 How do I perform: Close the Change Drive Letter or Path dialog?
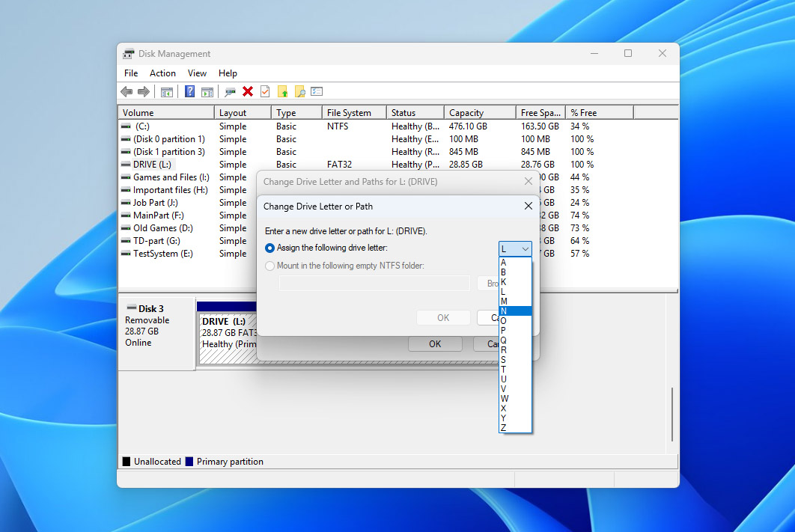pos(529,207)
